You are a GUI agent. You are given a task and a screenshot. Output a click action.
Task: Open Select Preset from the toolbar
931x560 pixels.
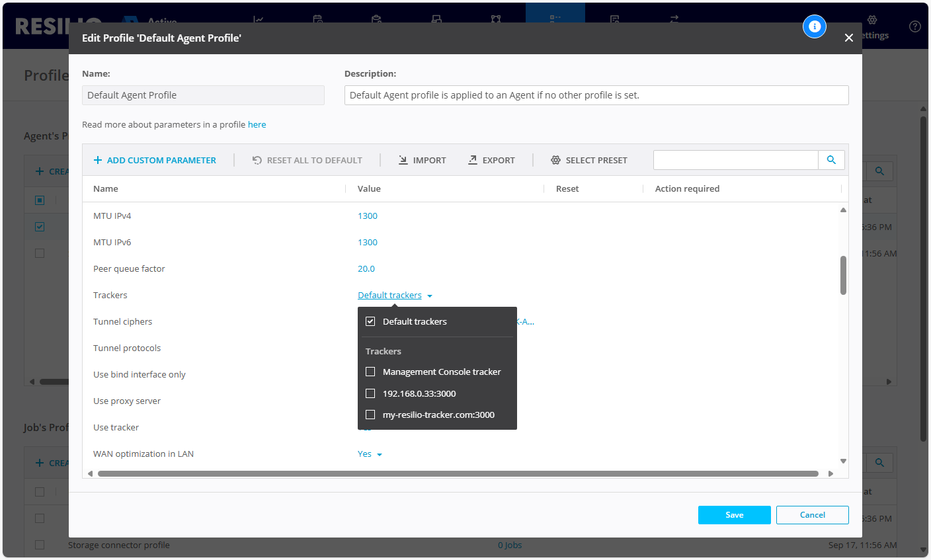click(589, 160)
